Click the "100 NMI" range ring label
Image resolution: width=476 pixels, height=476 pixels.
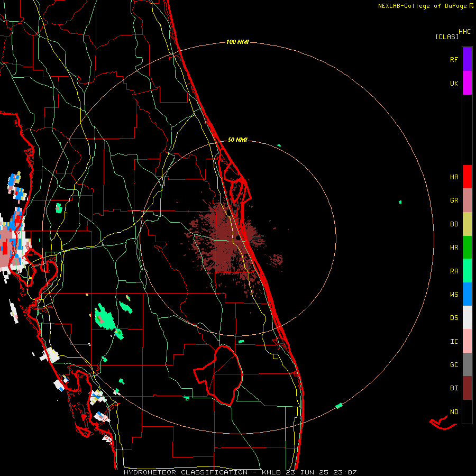point(237,42)
